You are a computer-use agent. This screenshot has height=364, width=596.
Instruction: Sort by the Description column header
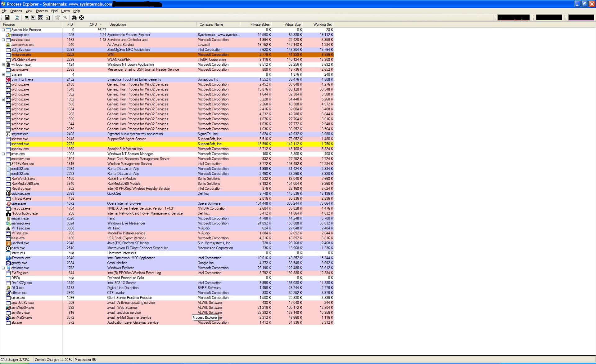152,24
